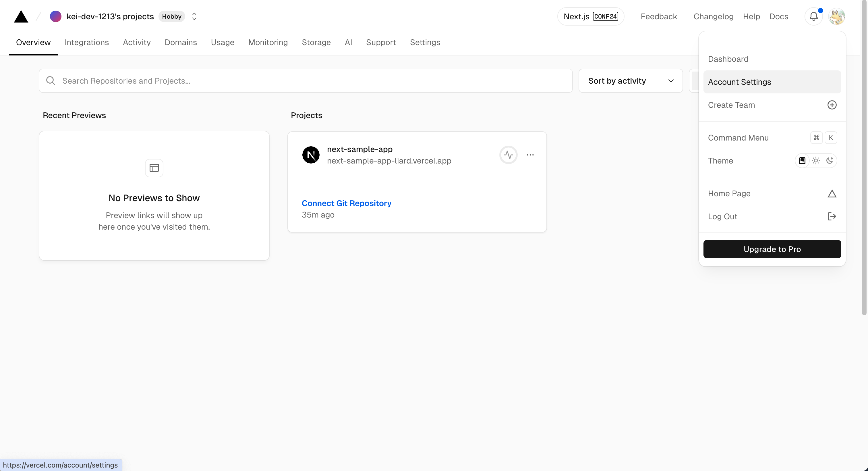Open the Integrations tab
868x471 pixels.
87,43
